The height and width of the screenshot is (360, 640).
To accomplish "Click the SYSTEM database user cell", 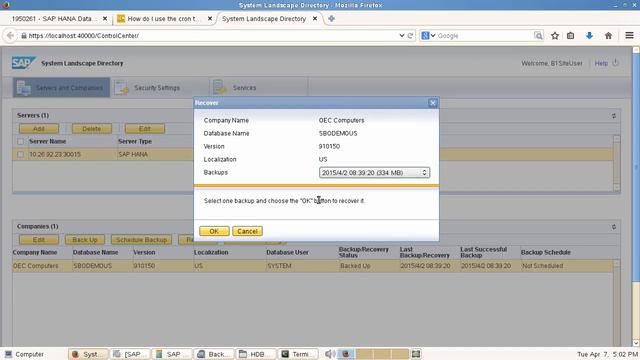I will pos(279,266).
